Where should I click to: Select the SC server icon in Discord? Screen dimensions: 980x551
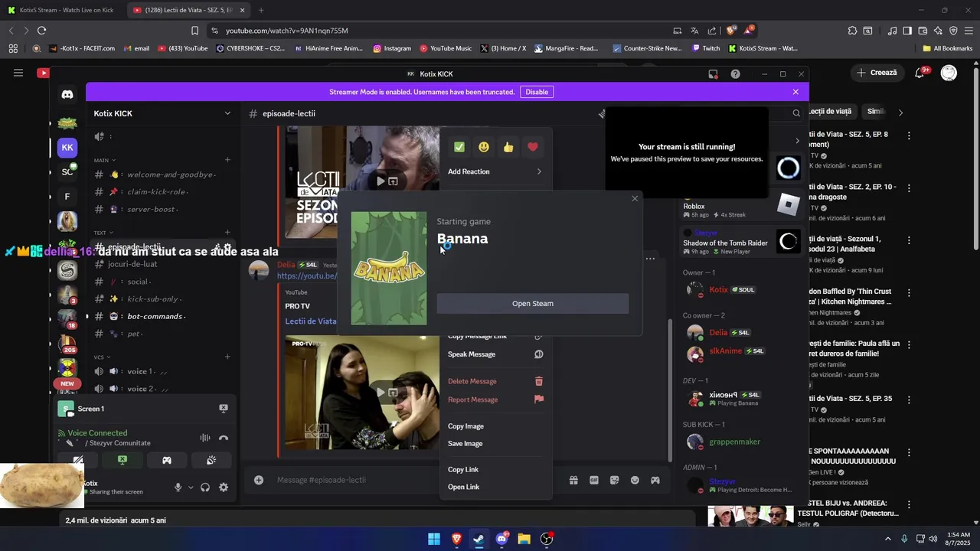point(67,172)
